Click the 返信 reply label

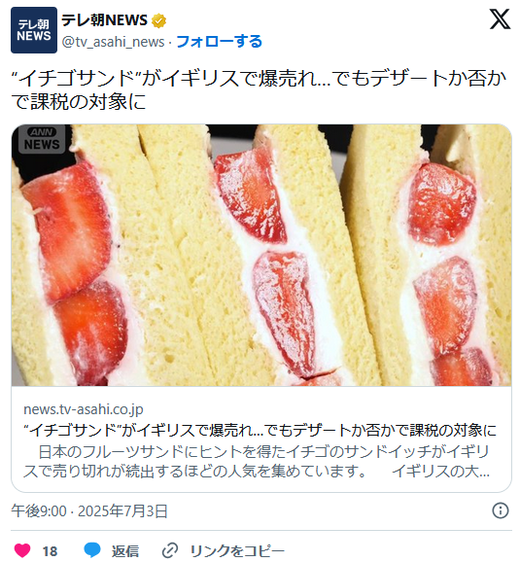tap(125, 551)
